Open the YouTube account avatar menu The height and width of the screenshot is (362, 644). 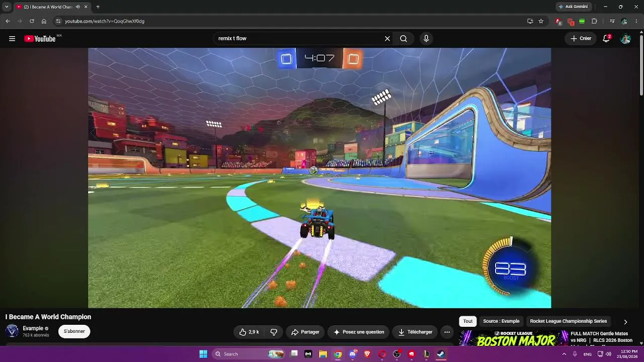[626, 39]
